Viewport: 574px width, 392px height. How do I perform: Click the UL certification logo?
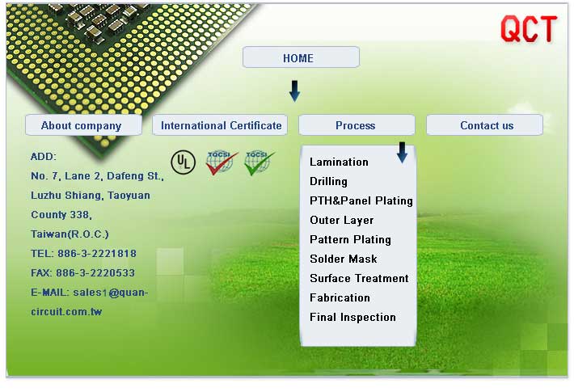pos(183,162)
